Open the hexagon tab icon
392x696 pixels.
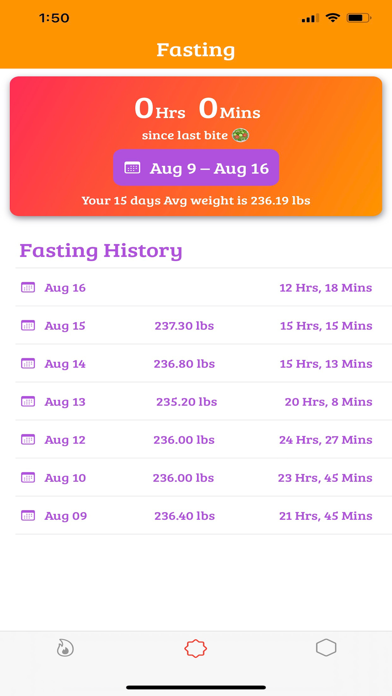point(326,648)
